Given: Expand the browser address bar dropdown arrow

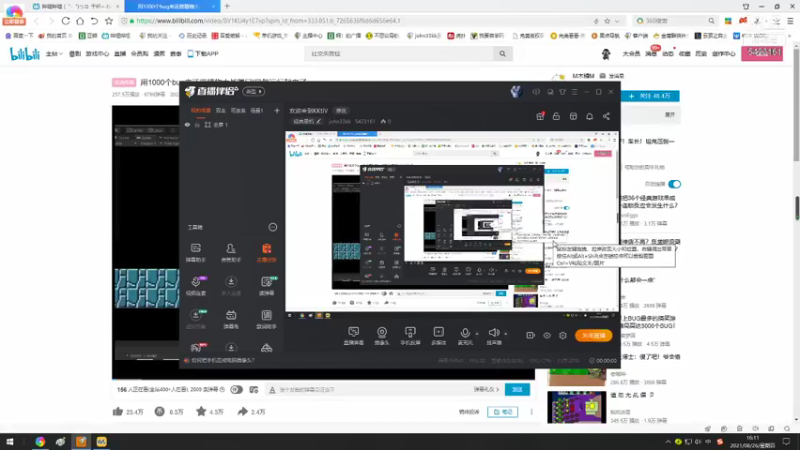Looking at the screenshot, I should tap(617, 21).
